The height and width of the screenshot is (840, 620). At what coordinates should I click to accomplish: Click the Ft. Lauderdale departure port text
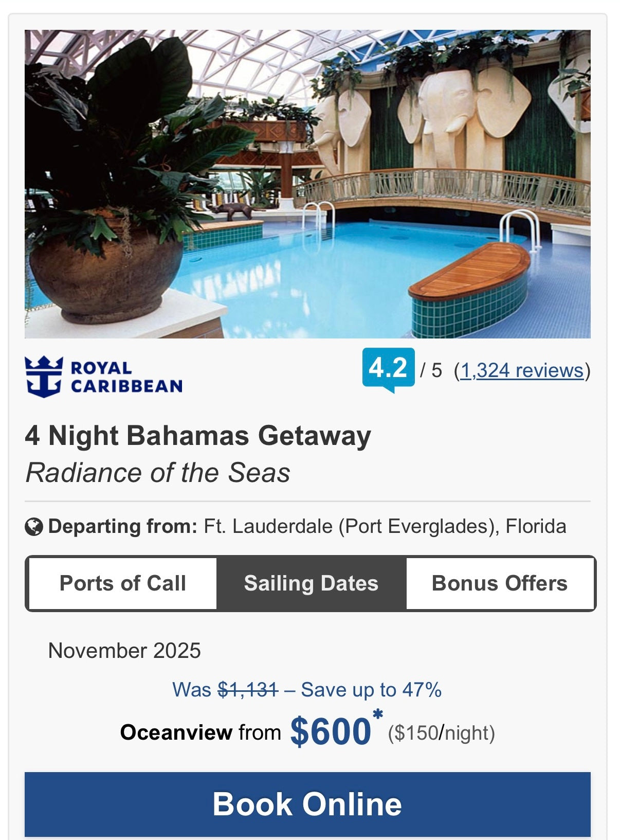385,527
